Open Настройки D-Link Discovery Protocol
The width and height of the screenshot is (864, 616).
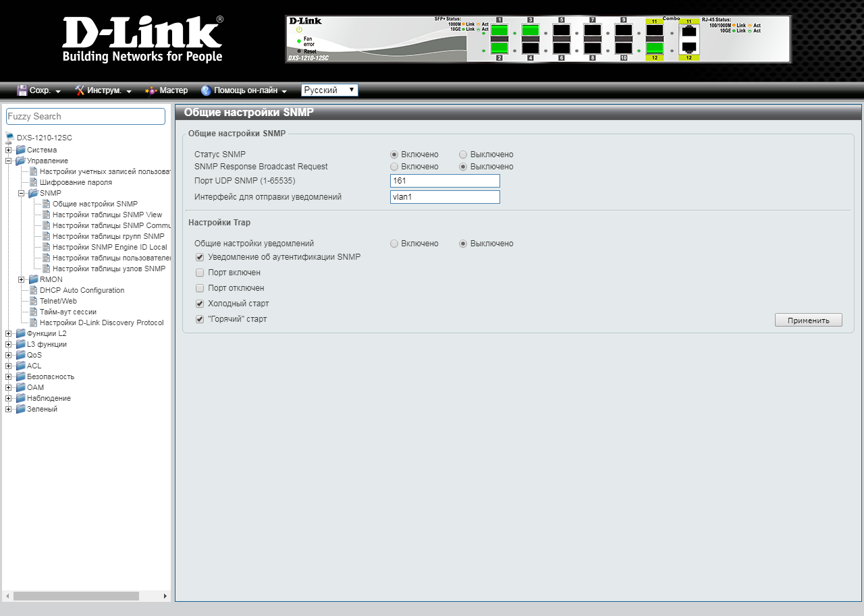pos(102,323)
